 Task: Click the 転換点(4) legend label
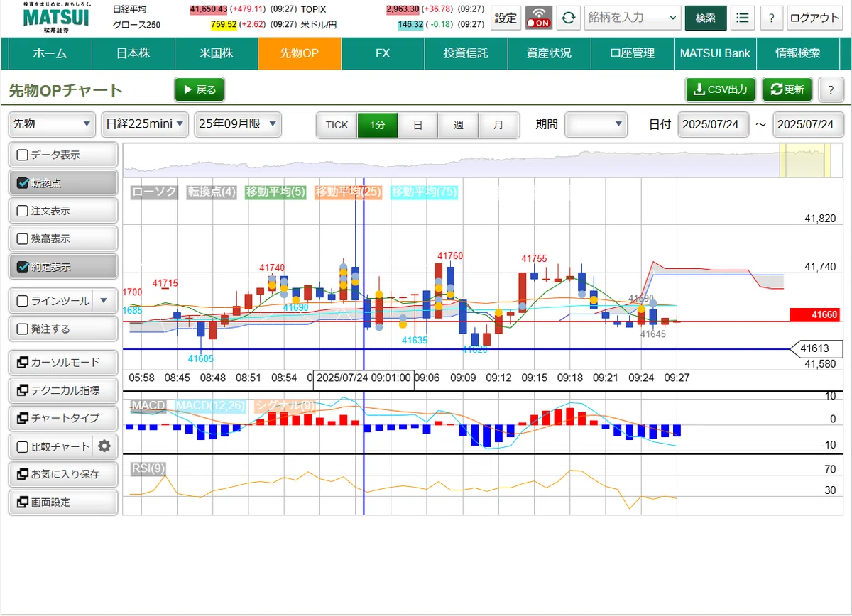(212, 192)
